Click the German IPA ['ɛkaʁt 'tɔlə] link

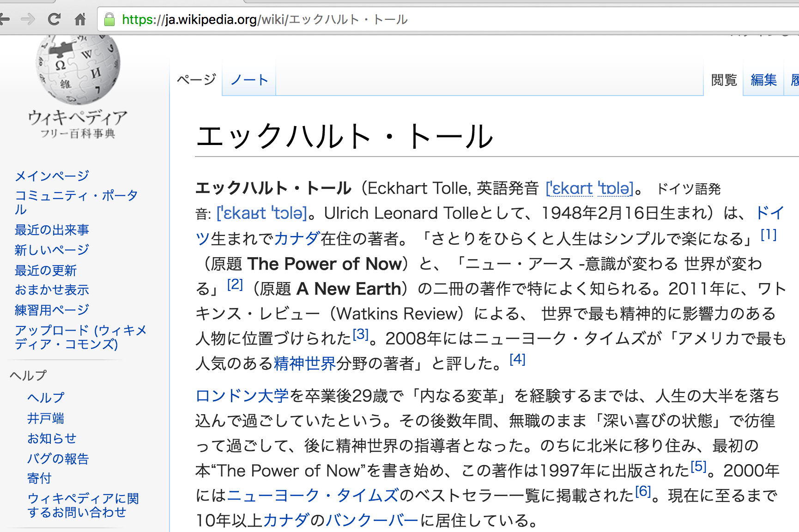[x=262, y=213]
